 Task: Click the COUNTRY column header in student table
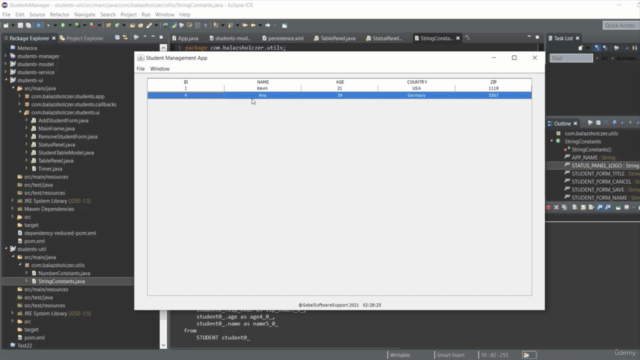(417, 82)
